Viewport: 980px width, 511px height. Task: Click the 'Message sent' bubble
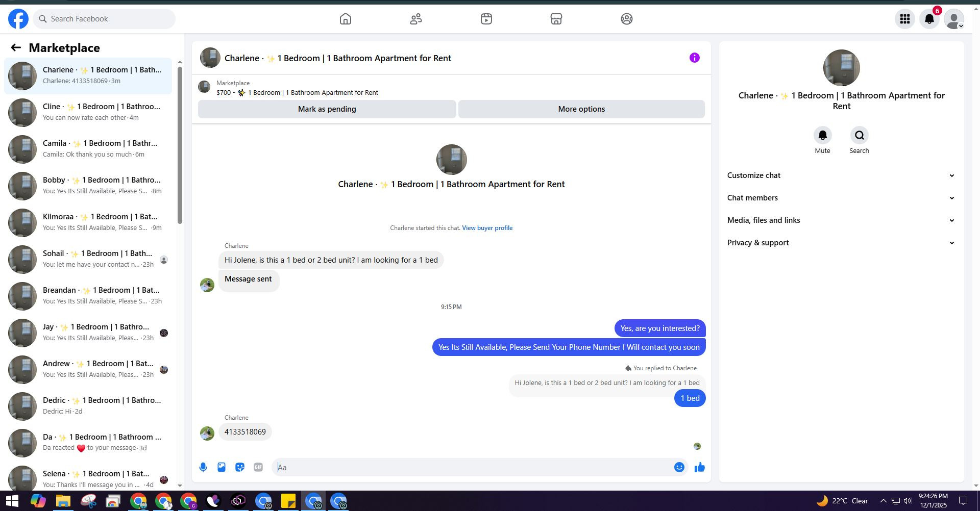[x=249, y=279]
